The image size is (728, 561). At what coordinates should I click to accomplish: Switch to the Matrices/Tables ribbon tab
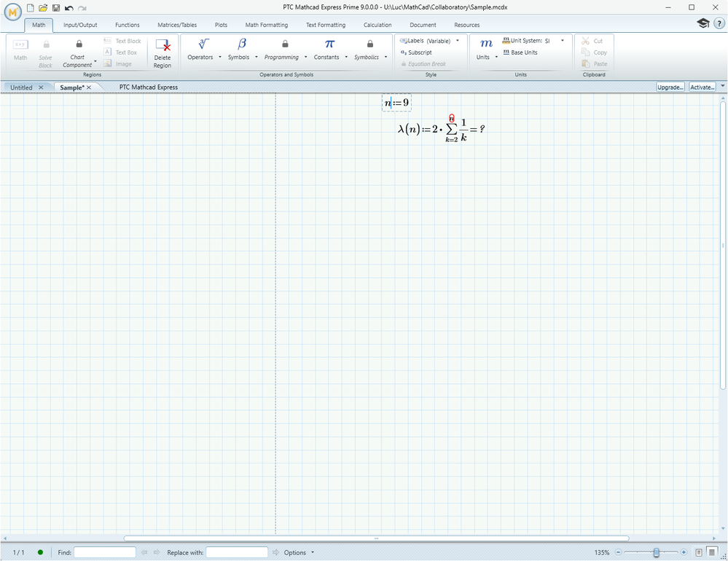click(177, 25)
